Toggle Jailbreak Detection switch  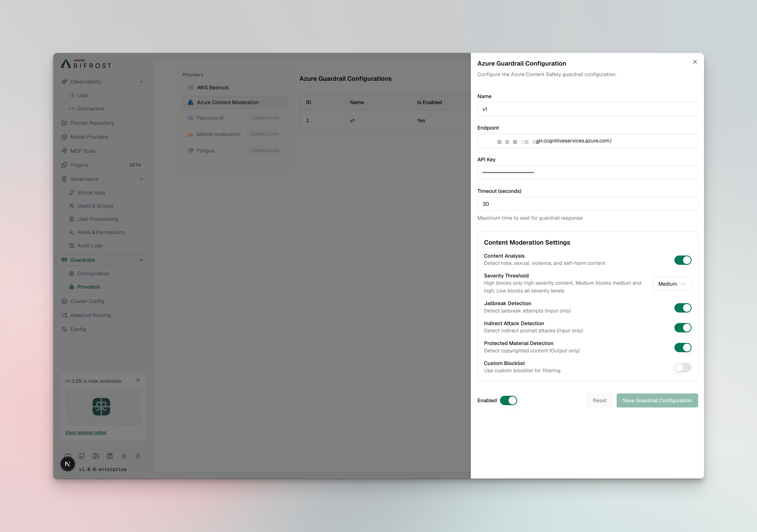tap(682, 308)
